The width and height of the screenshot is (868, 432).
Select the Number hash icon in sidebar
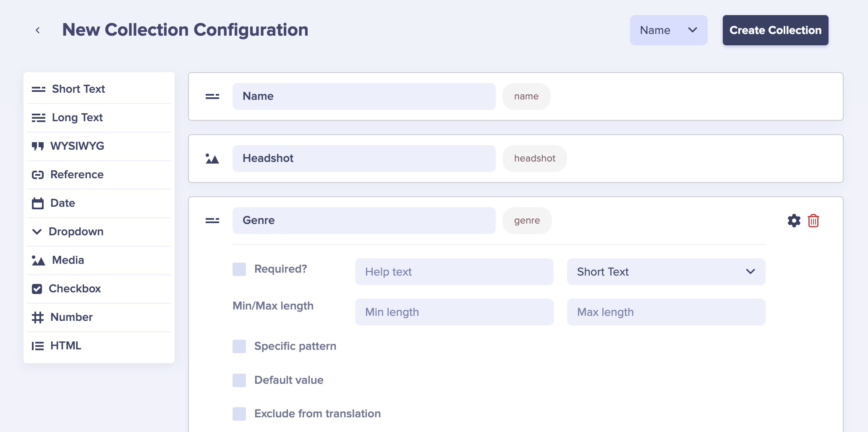38,317
